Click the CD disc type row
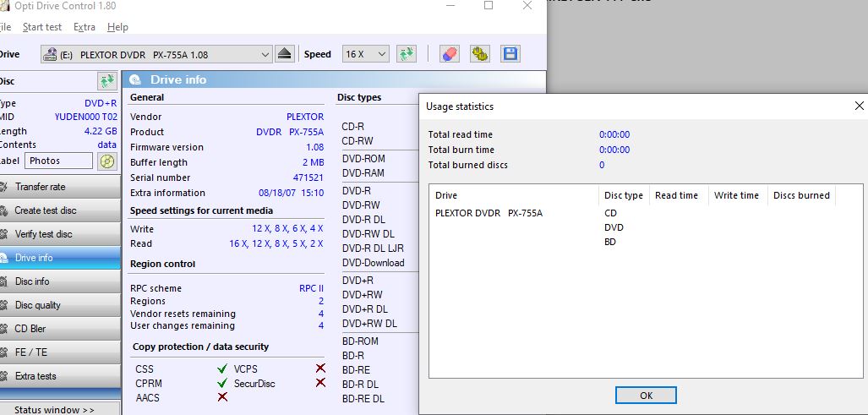The width and height of the screenshot is (868, 415). [x=610, y=213]
